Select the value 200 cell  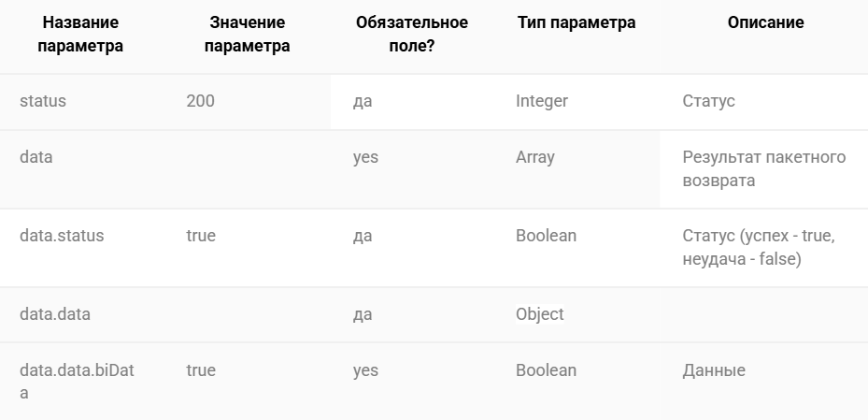coord(200,101)
